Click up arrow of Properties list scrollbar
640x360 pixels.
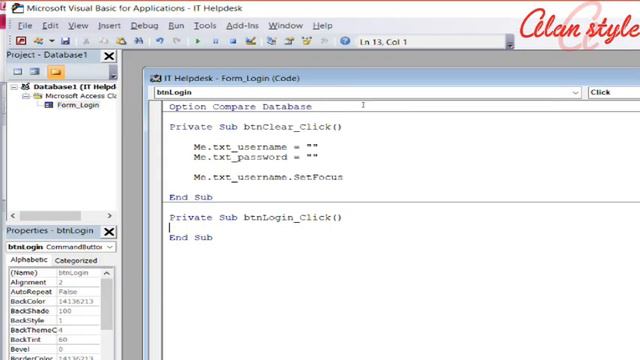click(107, 273)
